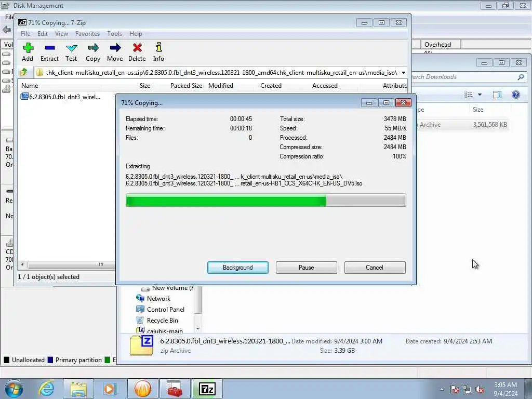Open the Help menu in 7-Zip
Viewport: 532px width, 399px height.
pos(136,34)
